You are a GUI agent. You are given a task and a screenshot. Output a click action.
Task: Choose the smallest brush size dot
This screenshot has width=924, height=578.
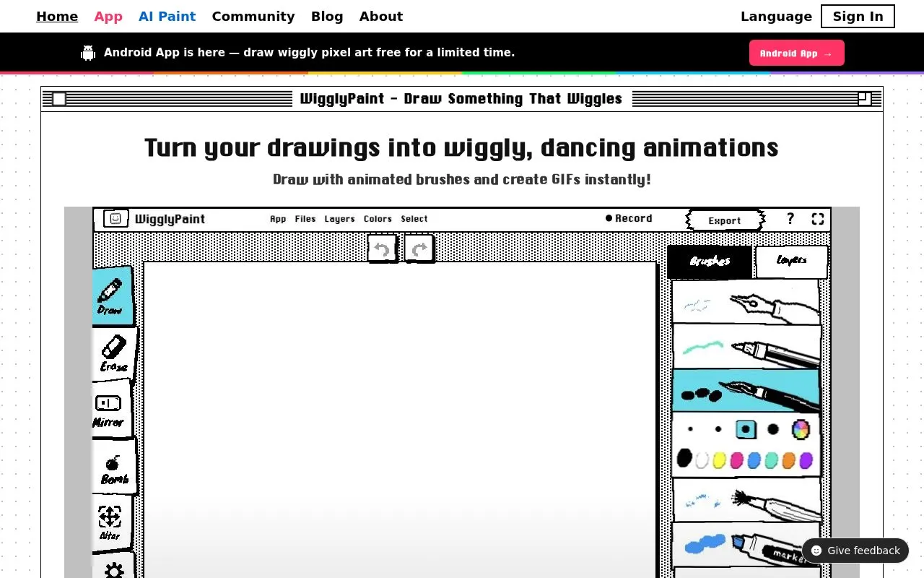(691, 429)
